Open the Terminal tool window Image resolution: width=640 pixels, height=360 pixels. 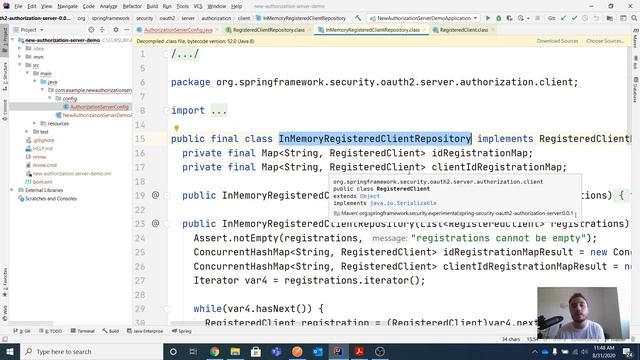83,331
